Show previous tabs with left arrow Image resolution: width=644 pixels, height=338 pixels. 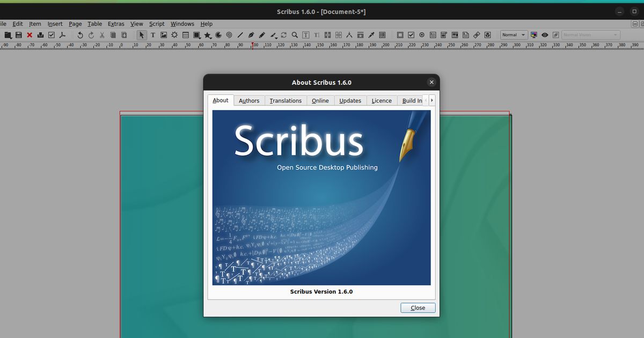[426, 100]
